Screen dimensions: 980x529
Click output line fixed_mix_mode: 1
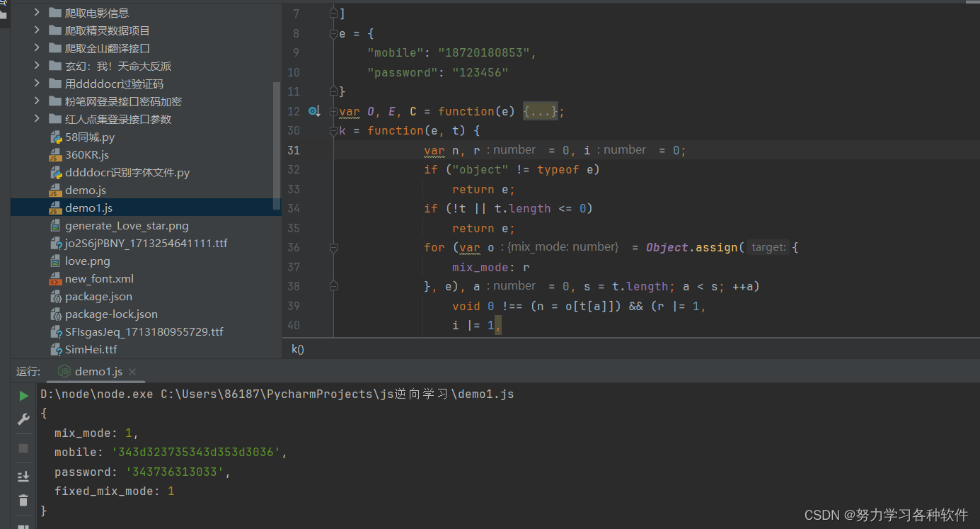point(115,491)
